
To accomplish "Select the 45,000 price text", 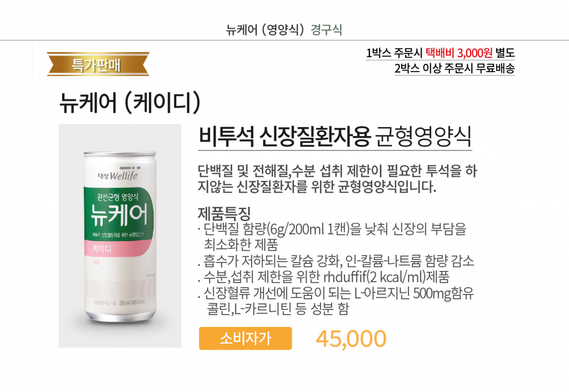I will coord(351,339).
